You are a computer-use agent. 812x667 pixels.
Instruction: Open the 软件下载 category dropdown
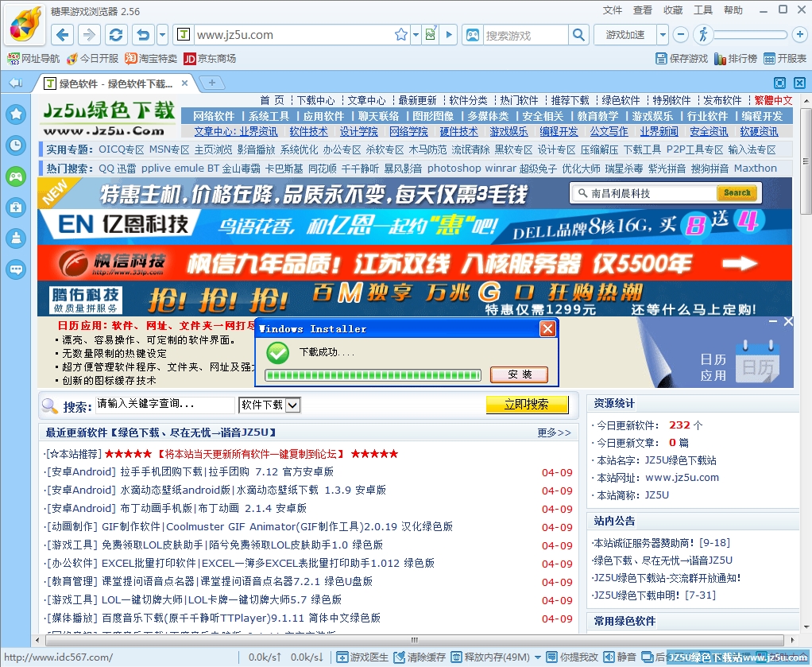270,405
